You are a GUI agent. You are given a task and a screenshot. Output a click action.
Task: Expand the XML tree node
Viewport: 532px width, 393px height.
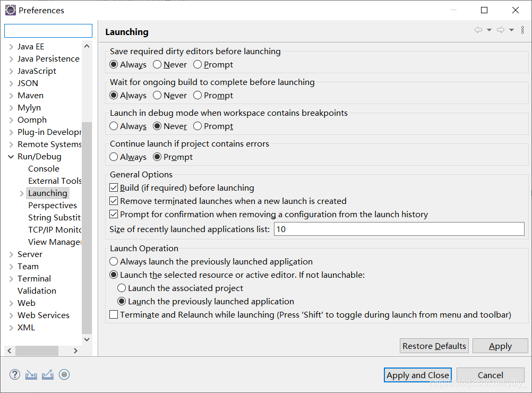[x=11, y=328]
